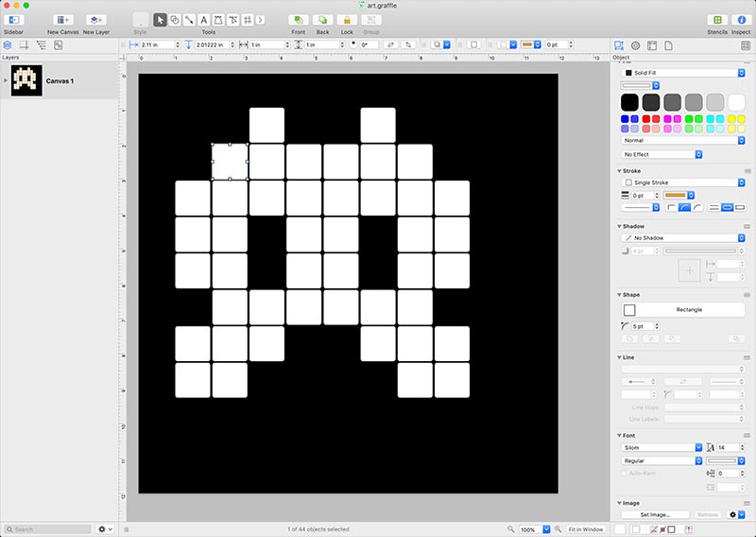
Task: Open the Stencils panel
Action: [x=717, y=20]
